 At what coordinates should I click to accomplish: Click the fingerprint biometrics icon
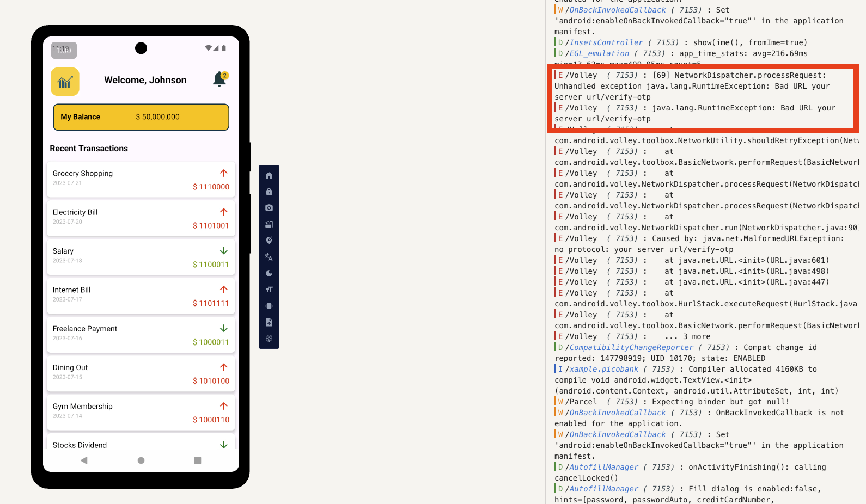[269, 339]
